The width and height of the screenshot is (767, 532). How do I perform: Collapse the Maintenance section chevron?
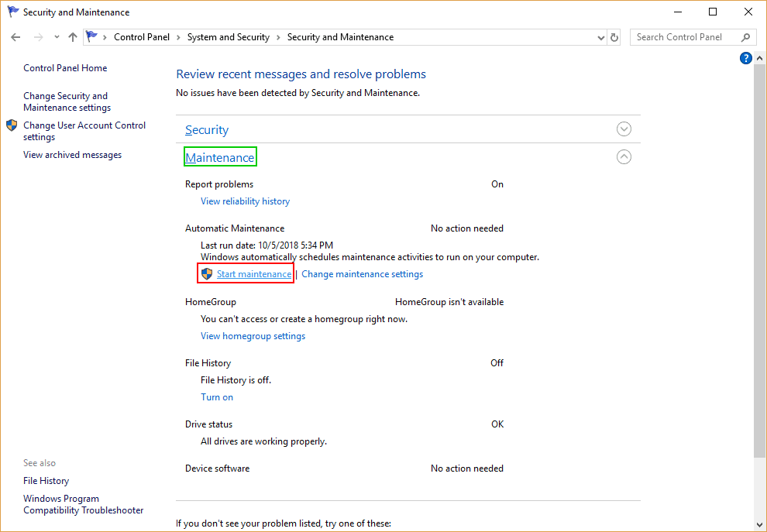pyautogui.click(x=624, y=157)
